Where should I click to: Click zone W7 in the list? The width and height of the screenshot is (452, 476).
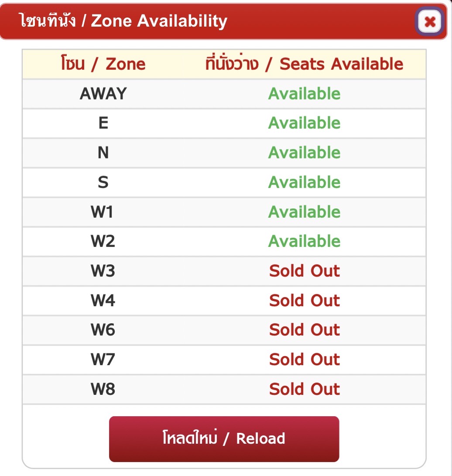(x=103, y=360)
